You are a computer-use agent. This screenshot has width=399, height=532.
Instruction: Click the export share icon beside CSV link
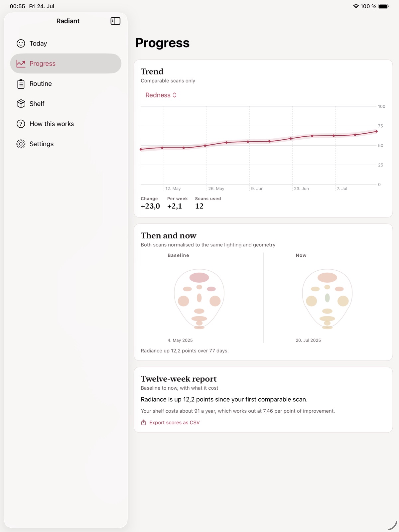144,422
